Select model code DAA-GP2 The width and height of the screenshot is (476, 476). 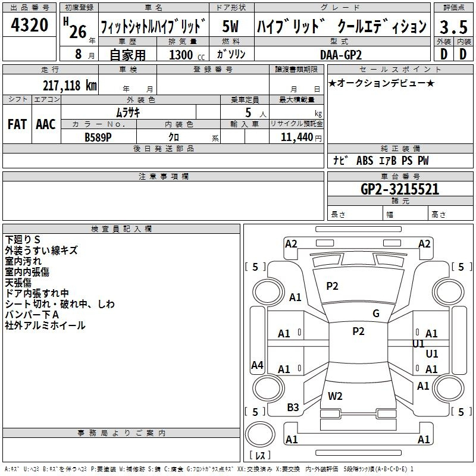click(x=341, y=55)
